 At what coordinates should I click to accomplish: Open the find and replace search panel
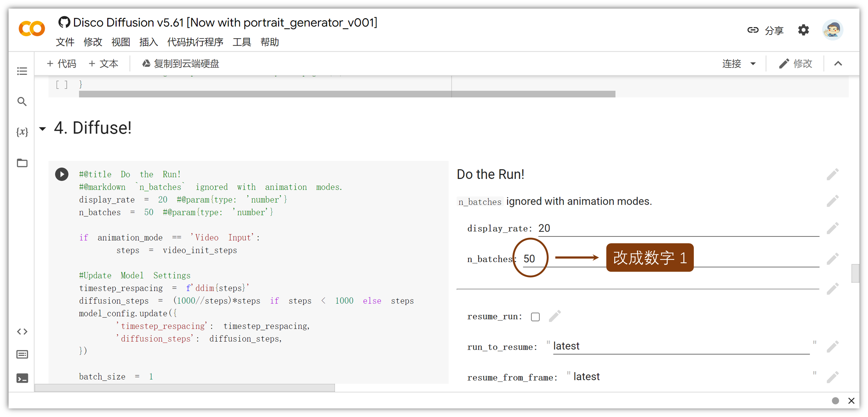[x=22, y=101]
